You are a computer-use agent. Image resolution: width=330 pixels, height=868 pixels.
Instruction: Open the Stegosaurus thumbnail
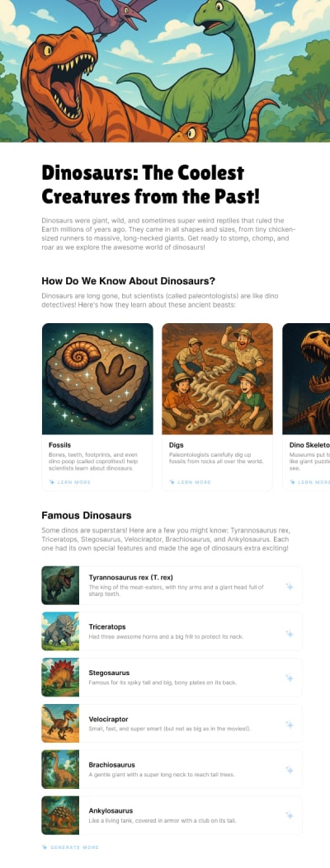point(60,678)
